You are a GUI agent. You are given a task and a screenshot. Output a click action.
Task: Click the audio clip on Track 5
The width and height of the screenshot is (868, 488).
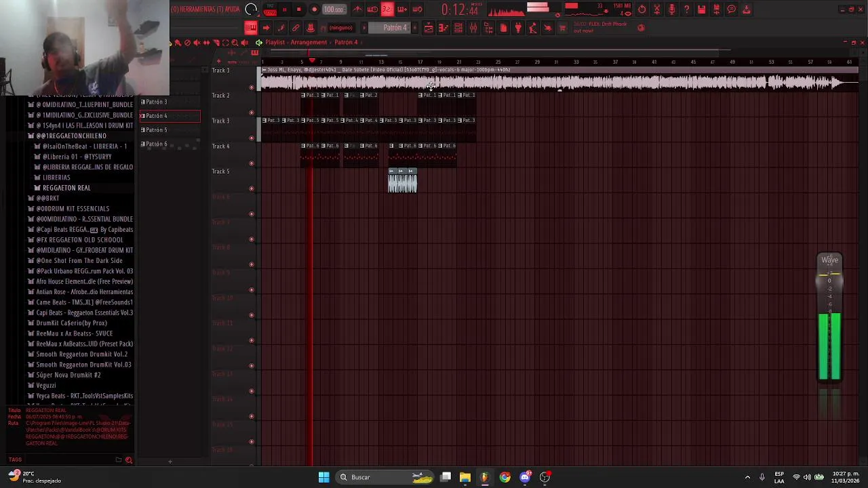point(402,182)
